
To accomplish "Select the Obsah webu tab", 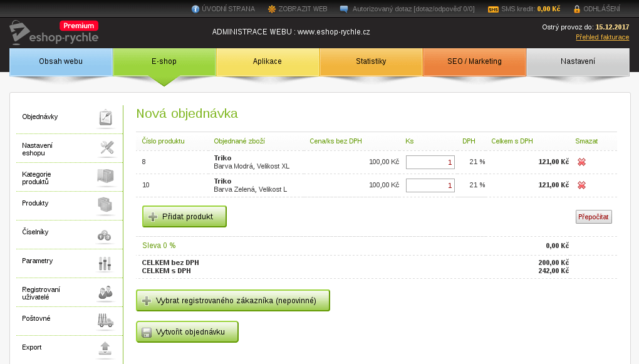I will click(x=61, y=61).
